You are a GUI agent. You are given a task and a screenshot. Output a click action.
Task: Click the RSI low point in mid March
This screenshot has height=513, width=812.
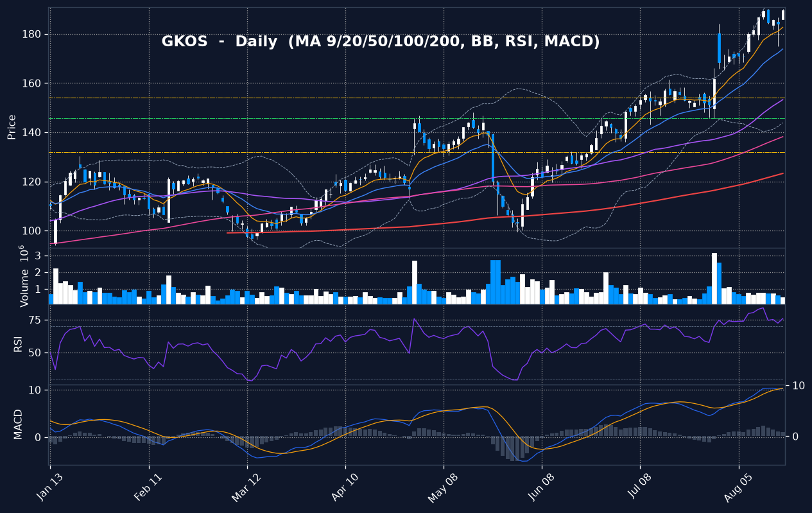coord(251,381)
